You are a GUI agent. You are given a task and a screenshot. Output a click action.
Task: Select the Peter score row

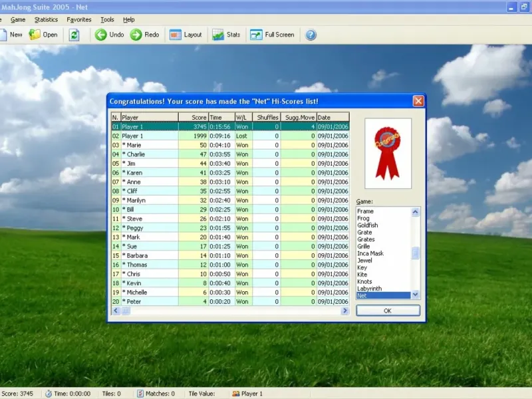click(230, 301)
